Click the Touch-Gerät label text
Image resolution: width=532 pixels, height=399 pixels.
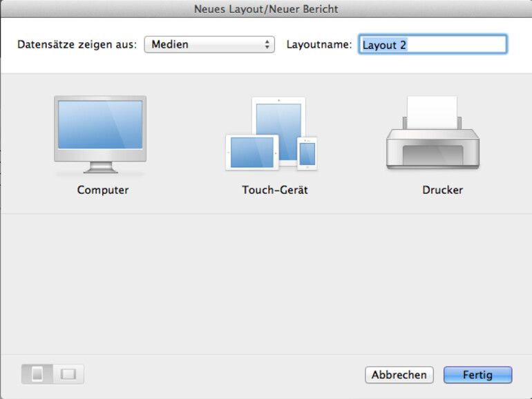pos(275,190)
